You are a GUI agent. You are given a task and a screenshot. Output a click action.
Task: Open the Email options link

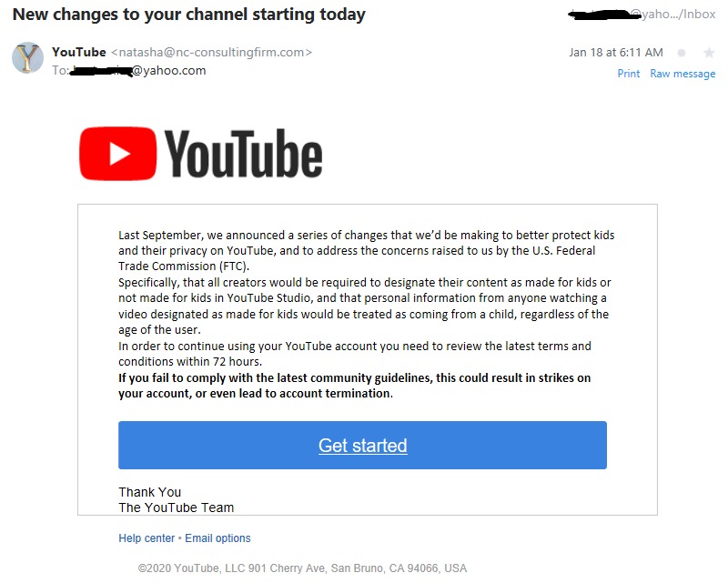[217, 538]
